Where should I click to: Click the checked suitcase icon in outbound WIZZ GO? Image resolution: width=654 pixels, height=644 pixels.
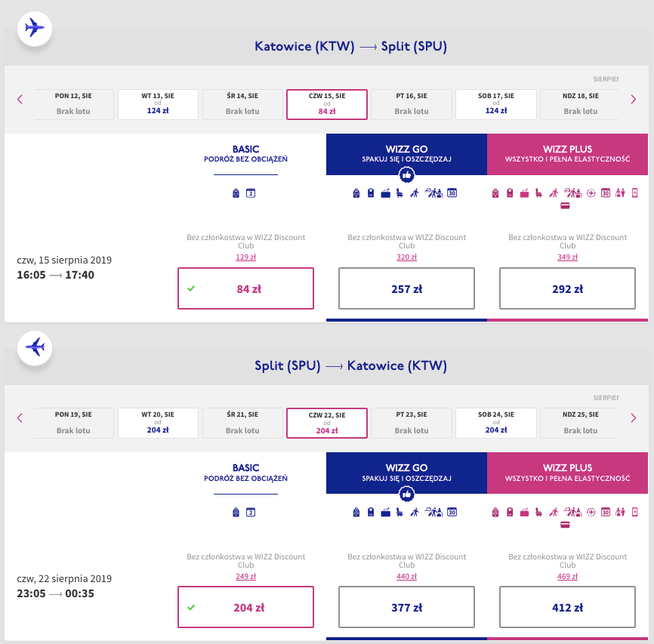coord(385,193)
